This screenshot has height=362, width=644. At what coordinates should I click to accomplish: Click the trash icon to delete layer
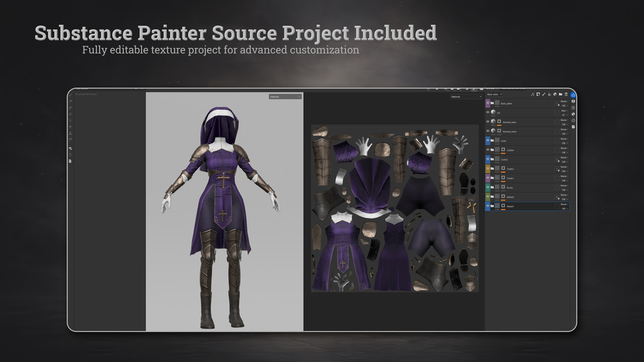566,94
